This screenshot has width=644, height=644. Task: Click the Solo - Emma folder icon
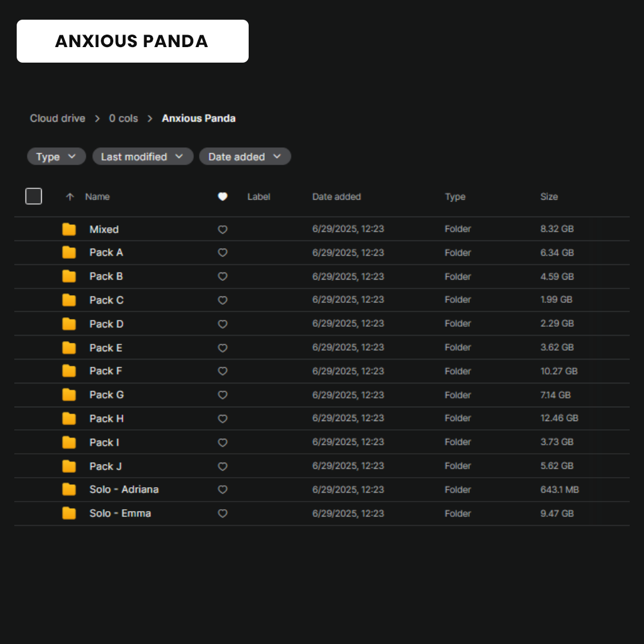69,513
